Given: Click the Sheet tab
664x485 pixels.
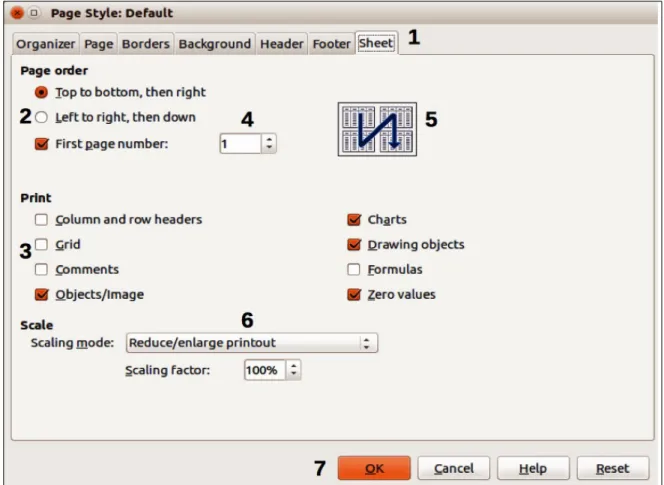Looking at the screenshot, I should 376,43.
